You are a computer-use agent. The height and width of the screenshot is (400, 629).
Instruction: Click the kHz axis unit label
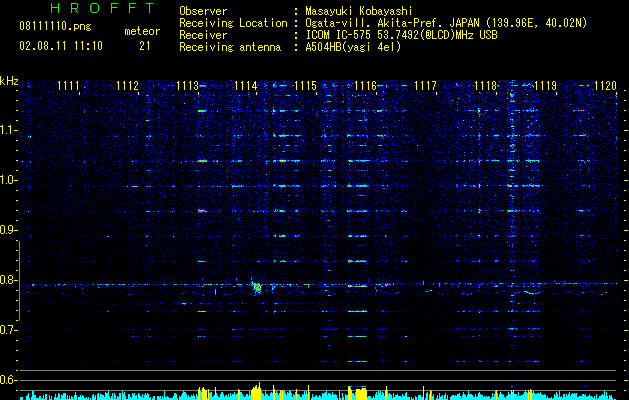(x=9, y=81)
